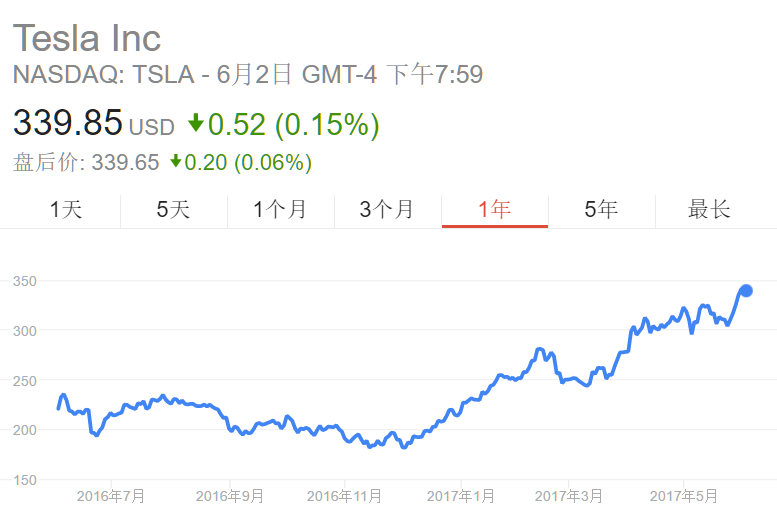The image size is (777, 513).
Task: Click the 350 y-axis gridline label
Action: point(25,281)
